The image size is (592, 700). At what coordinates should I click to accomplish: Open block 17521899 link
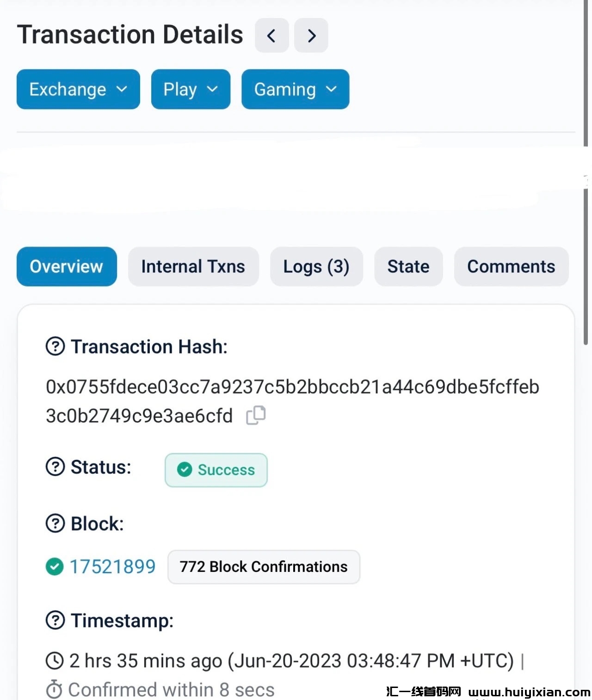pyautogui.click(x=112, y=566)
